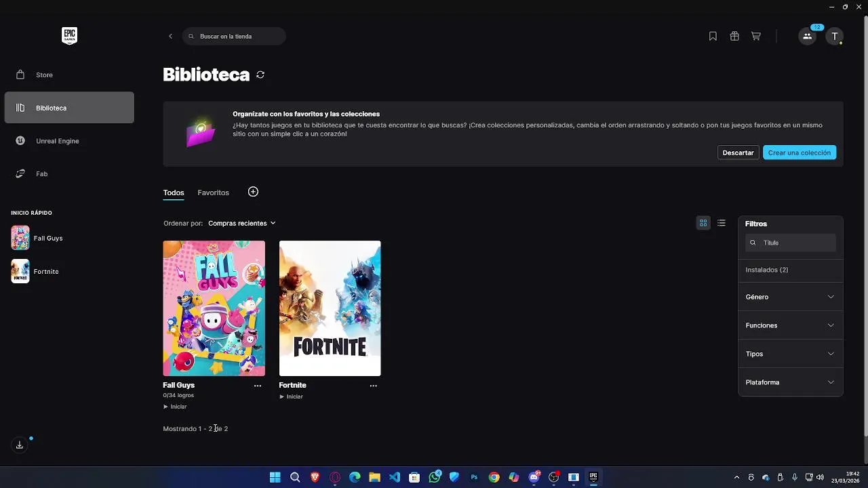This screenshot has width=868, height=488.
Task: Select the Favoritos tab
Action: tap(213, 192)
